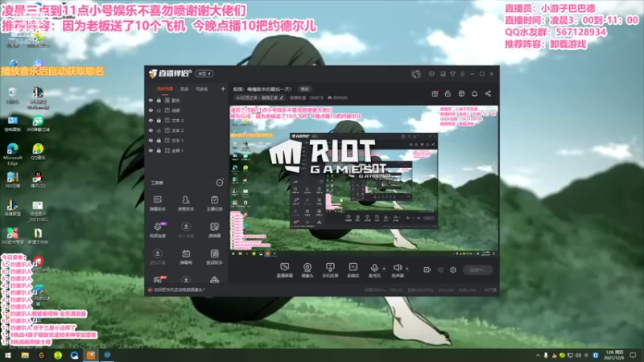
Task: Hide the 文本 1 source layer
Action: (151, 140)
